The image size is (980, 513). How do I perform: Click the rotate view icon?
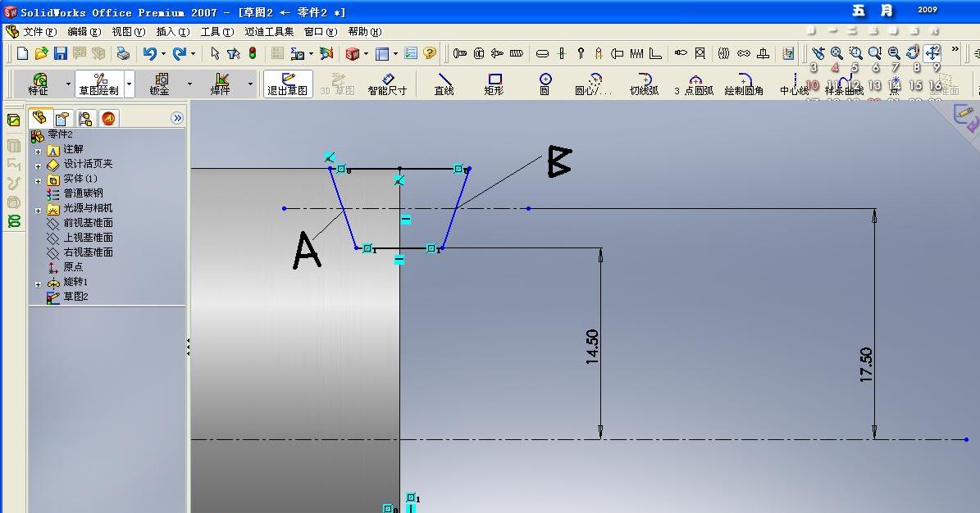(913, 53)
